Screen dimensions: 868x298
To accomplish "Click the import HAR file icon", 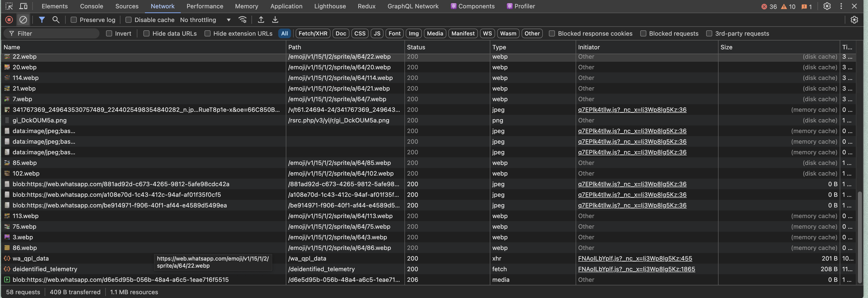I will click(x=260, y=20).
